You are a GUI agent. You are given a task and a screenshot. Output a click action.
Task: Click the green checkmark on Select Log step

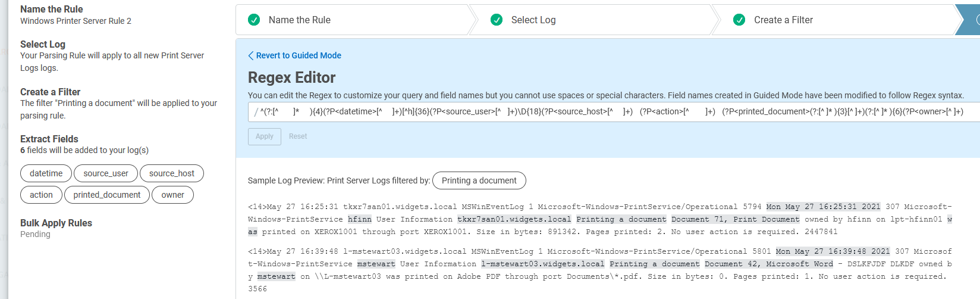click(x=497, y=20)
